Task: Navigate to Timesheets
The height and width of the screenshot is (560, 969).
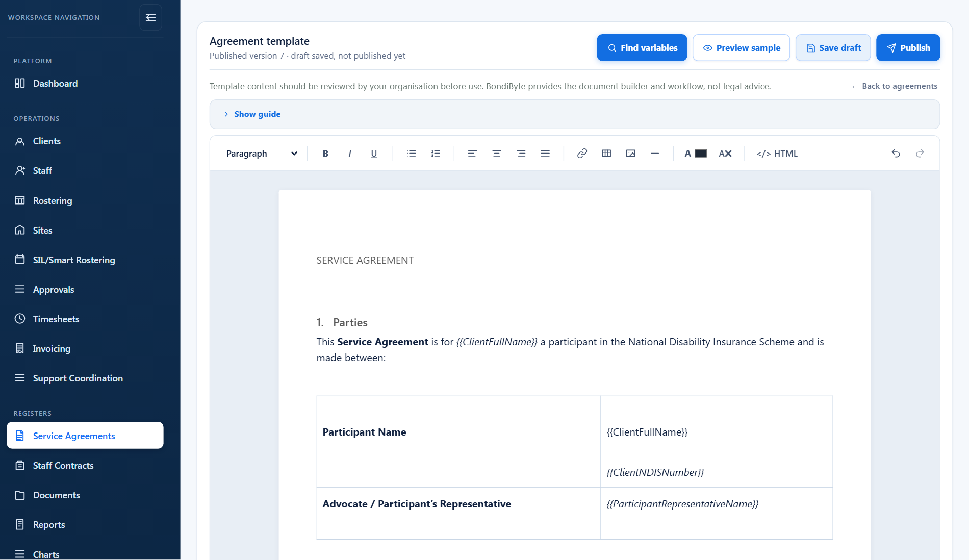Action: pyautogui.click(x=85, y=319)
